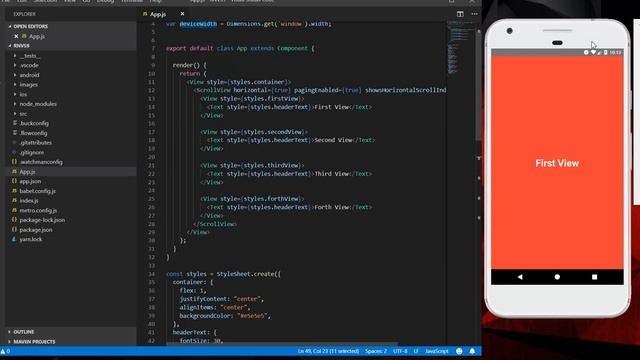
Task: Change indentation via Spaces: 2
Action: [x=376, y=351]
